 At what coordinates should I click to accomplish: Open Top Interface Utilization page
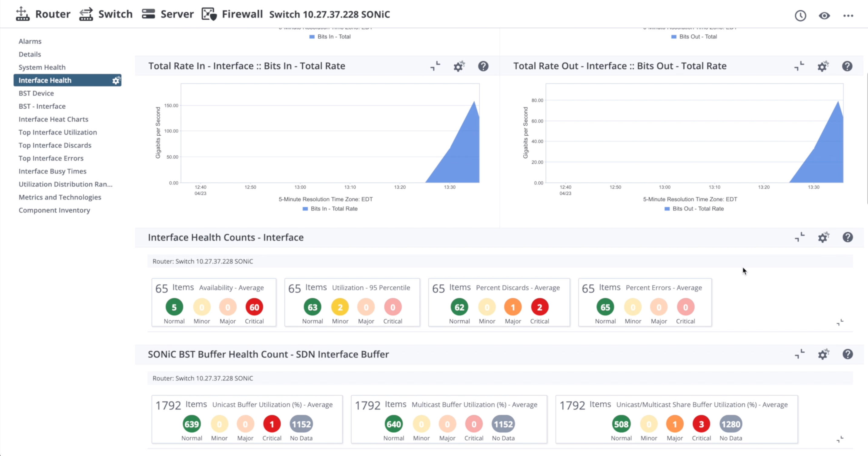[x=58, y=132]
